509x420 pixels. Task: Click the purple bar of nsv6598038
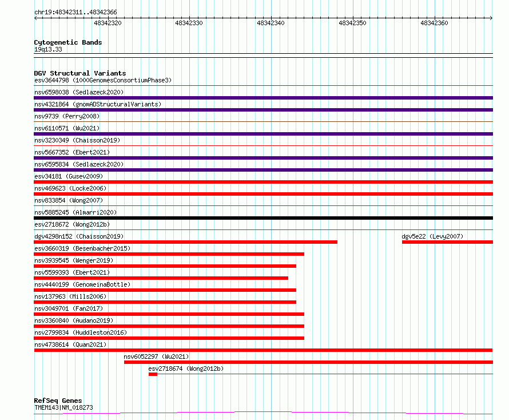point(263,98)
